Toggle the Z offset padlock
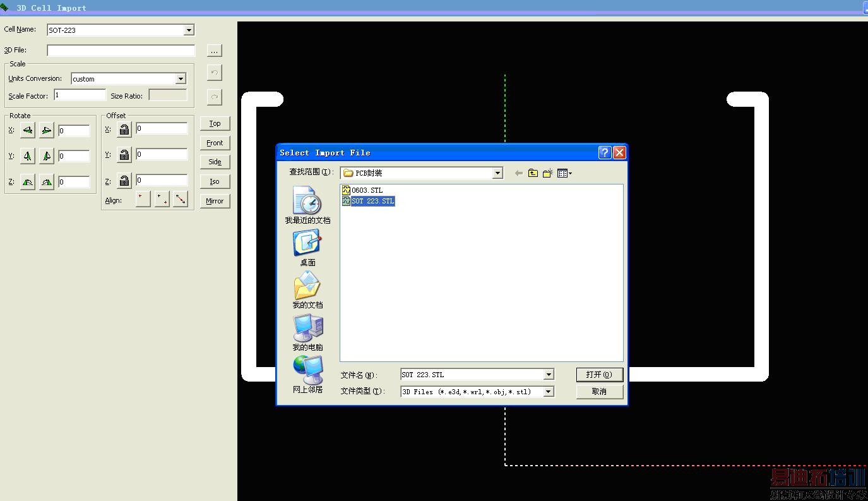Viewport: 868px width, 501px height. tap(124, 181)
